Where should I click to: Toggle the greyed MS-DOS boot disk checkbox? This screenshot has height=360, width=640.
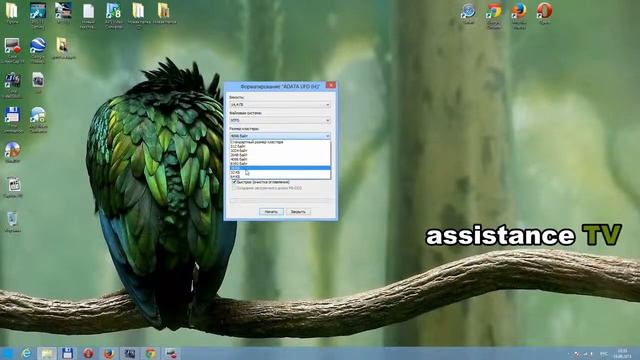(235, 188)
